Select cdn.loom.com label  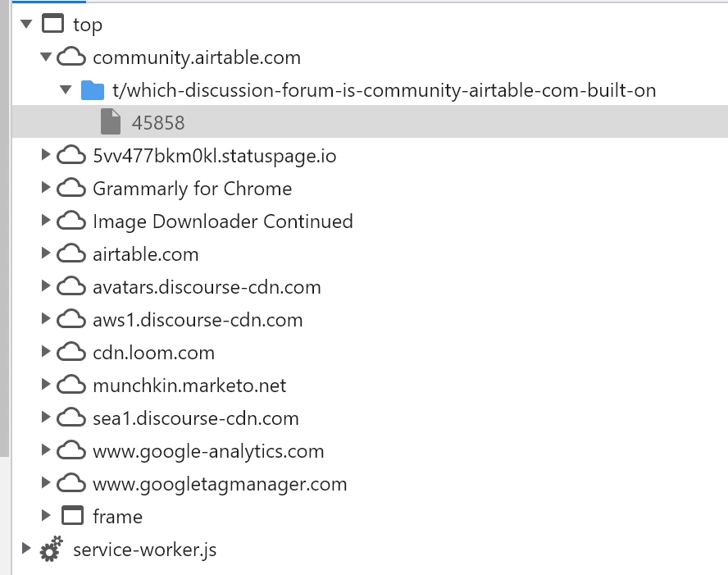tap(153, 353)
